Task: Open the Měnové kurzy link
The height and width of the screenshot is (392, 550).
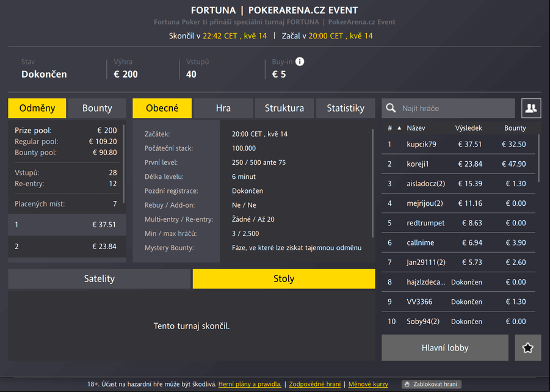Action: (368, 384)
